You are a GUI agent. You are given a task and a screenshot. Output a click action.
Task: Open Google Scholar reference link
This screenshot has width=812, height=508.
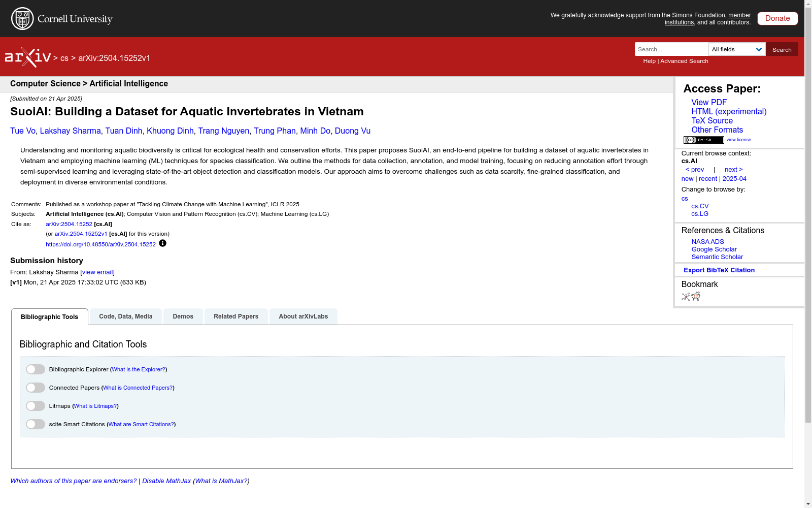pos(714,249)
